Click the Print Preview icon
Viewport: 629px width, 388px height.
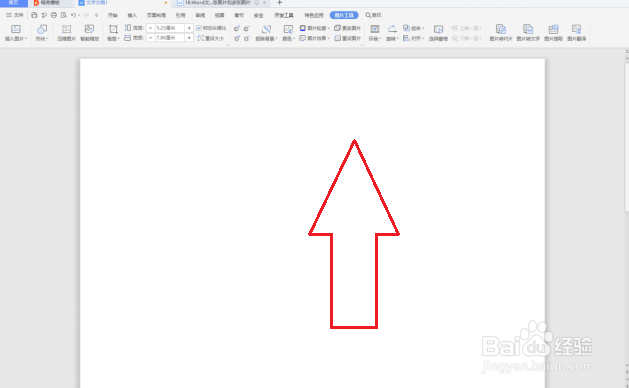(x=63, y=15)
